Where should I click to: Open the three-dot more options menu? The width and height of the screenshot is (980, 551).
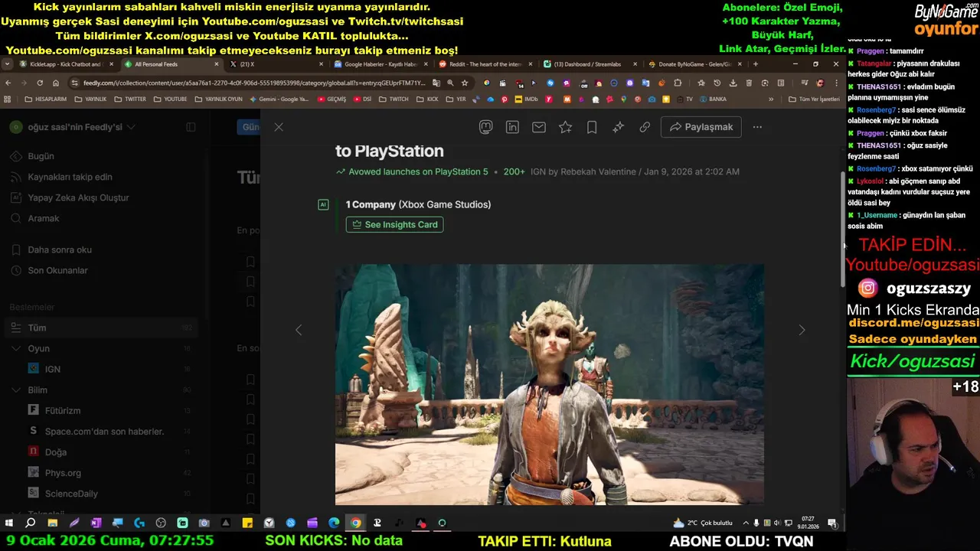757,127
